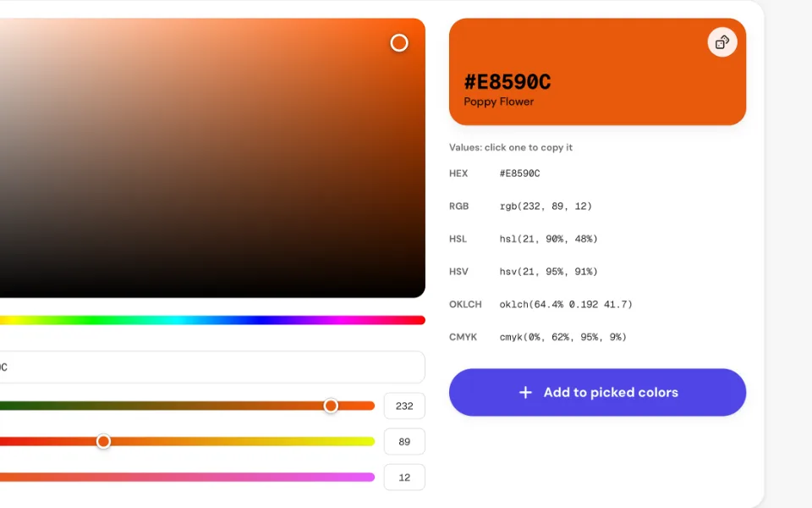Click the hex text input field

tap(212, 367)
